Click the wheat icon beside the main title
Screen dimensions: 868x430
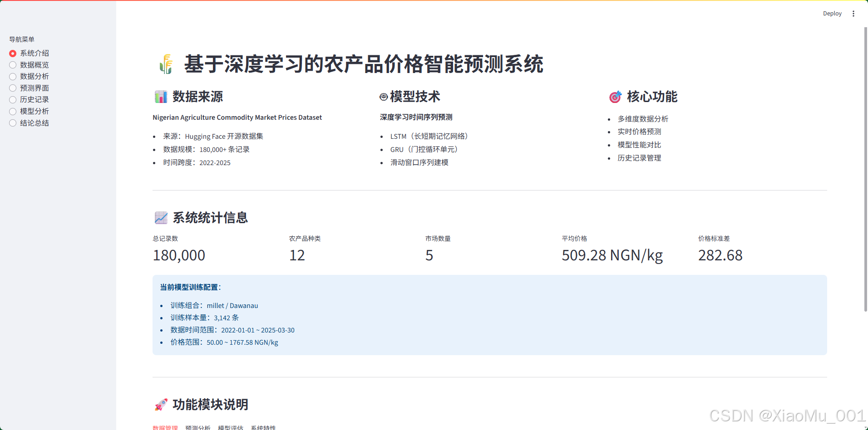click(x=166, y=64)
